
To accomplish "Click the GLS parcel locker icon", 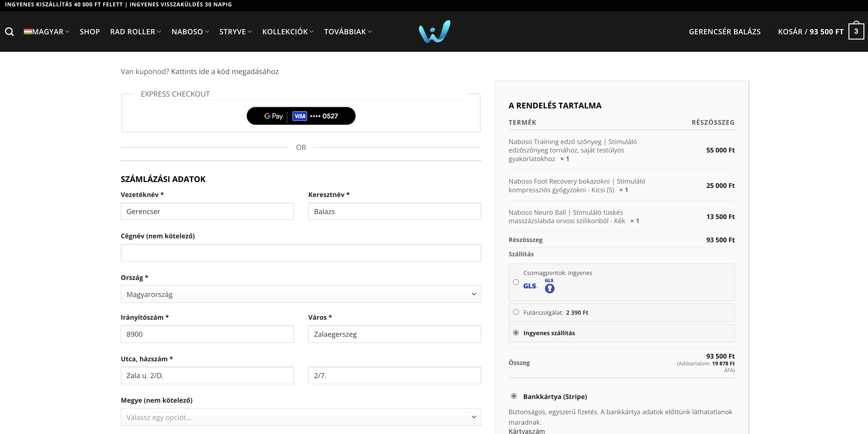I will 550,286.
